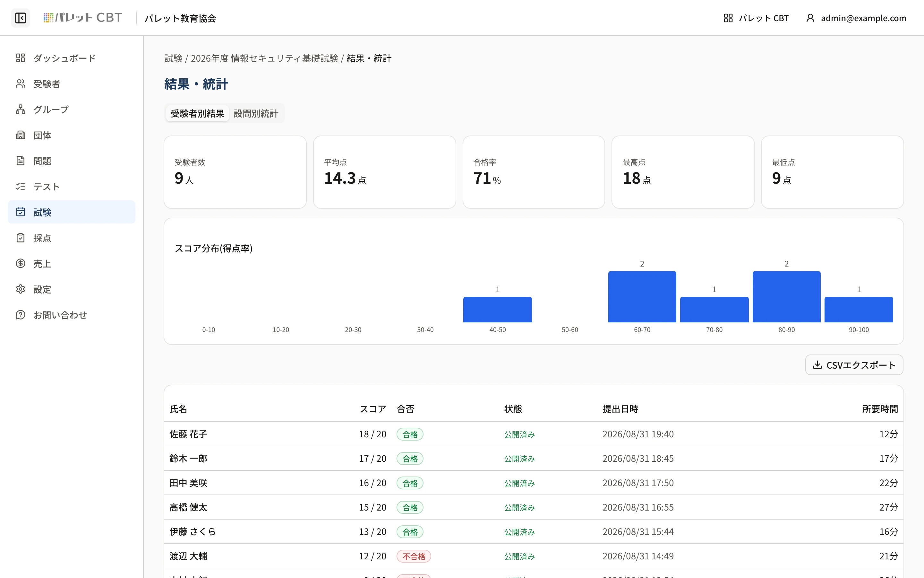Screen dimensions: 924x578
Task: Click 伊藤 さくら in the table
Action: (193, 532)
